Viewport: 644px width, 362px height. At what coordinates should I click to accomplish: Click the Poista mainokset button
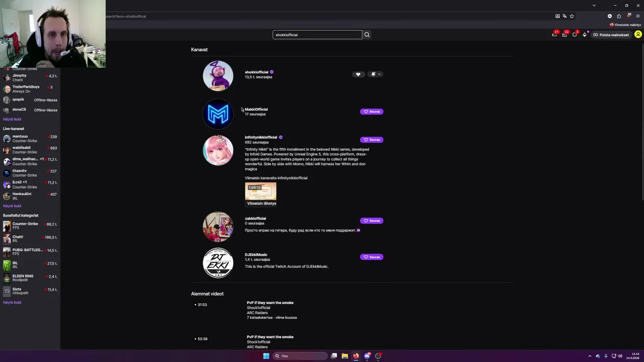tap(611, 35)
